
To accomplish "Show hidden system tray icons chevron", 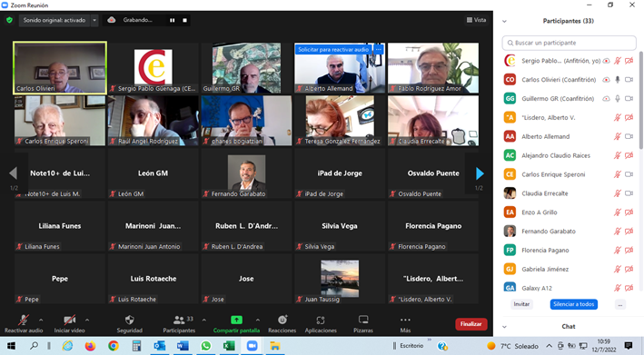I will click(550, 346).
